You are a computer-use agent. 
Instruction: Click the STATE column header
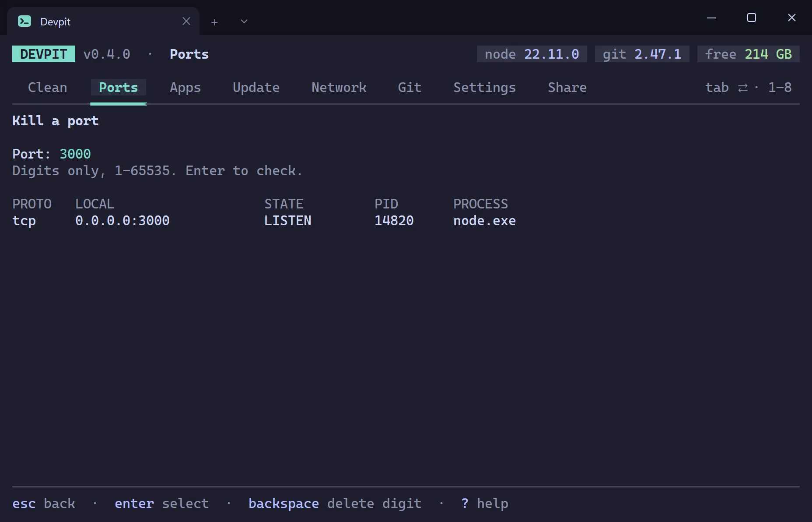(284, 204)
